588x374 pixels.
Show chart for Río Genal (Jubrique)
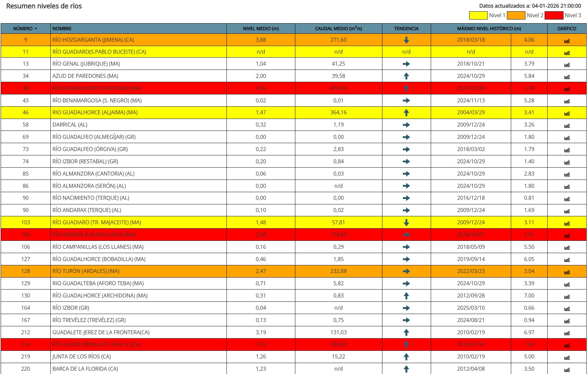567,65
